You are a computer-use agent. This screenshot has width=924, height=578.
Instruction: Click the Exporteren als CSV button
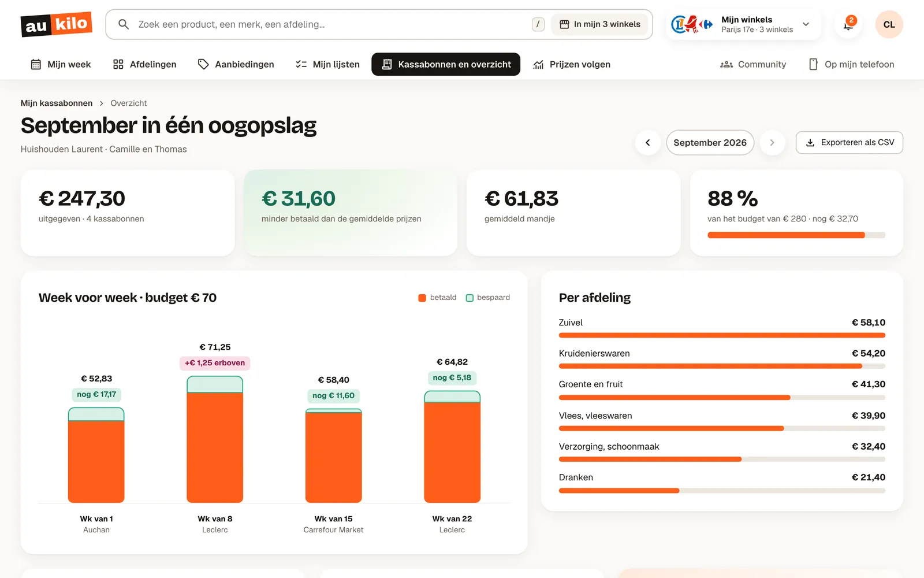coord(850,143)
